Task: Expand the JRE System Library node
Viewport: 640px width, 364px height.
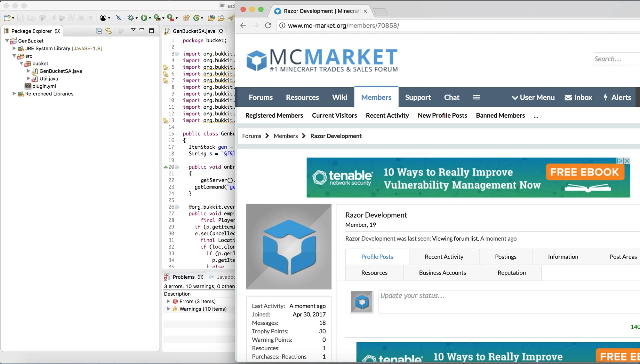Action: (14, 48)
